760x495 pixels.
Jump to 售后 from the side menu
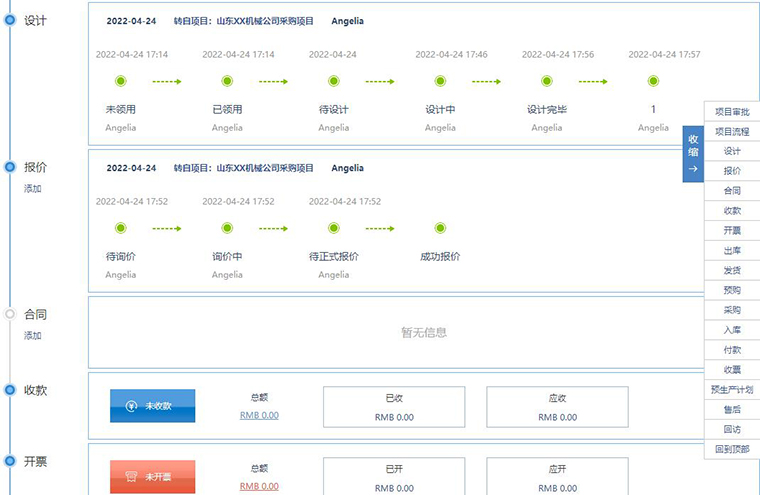pyautogui.click(x=732, y=410)
